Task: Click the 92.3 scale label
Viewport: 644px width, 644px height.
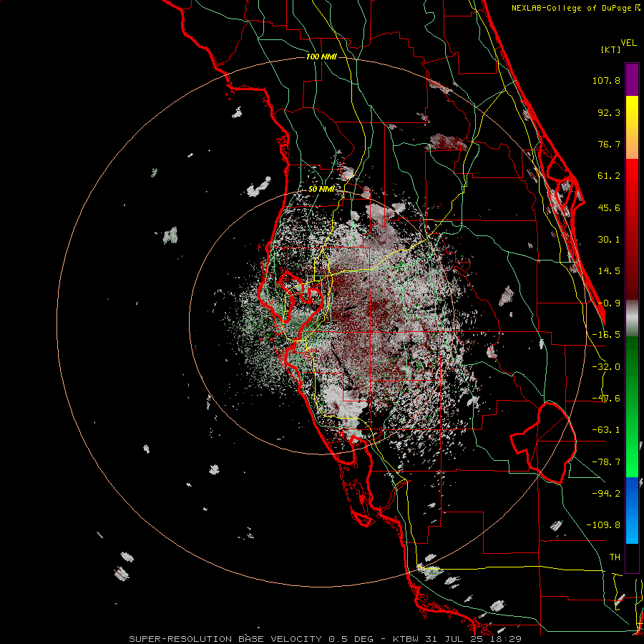Action: pyautogui.click(x=609, y=112)
